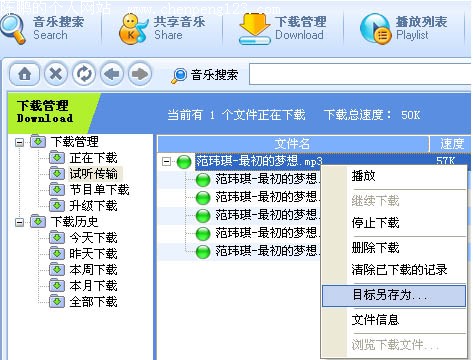Screen dimensions: 473x360
Task: Click folder icon next to 试听传输
Action: [57, 173]
